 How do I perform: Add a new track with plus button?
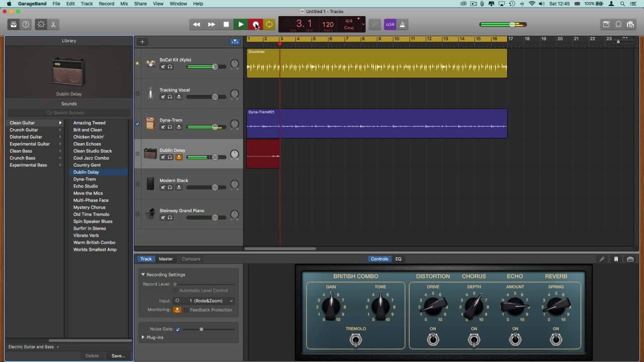142,42
